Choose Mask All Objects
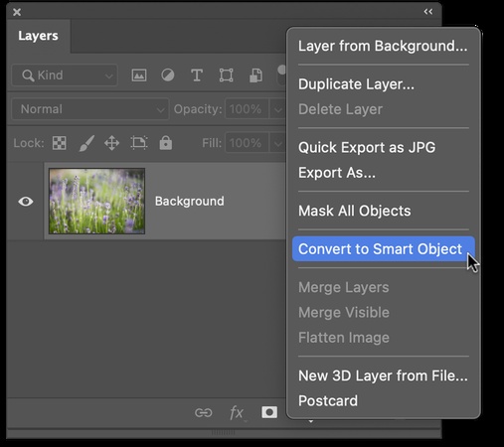The width and height of the screenshot is (504, 447). (x=384, y=211)
